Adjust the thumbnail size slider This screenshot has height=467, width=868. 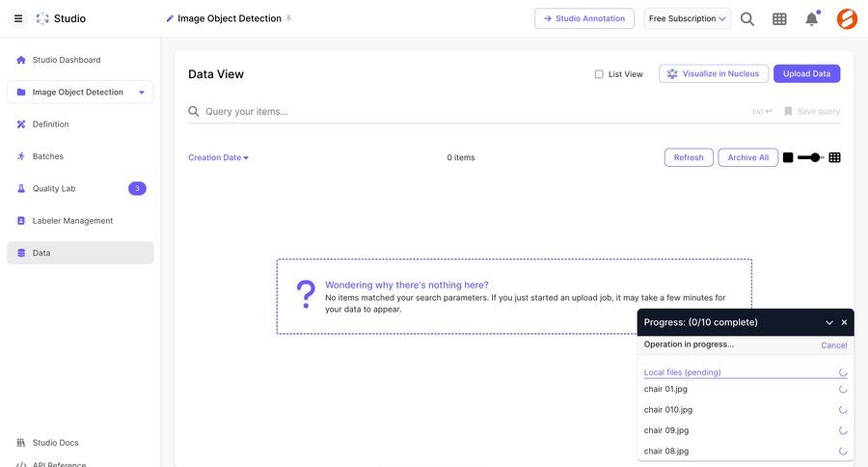pos(815,157)
